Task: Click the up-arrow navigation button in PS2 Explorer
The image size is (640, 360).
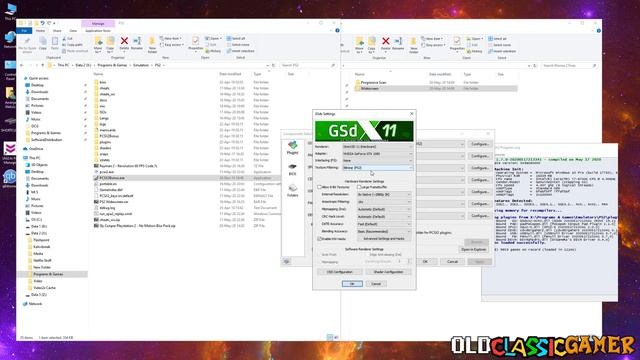Action: 42,65
